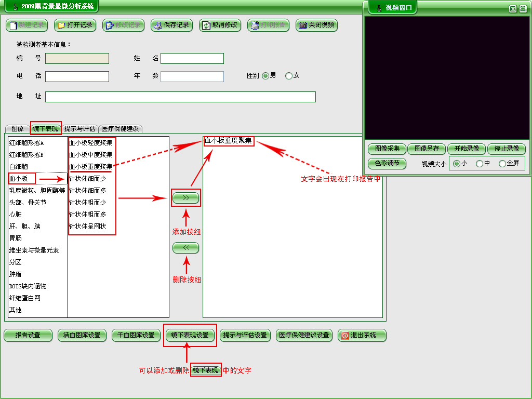Screen dimensions: 532x399
Task: Select 针状体呈网状 in the findings list
Action: tap(87, 227)
